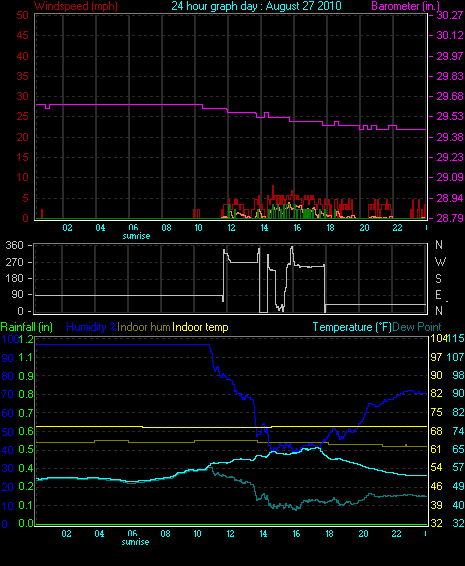Click wind direction axis value 360
465x566 pixels.
tap(14, 245)
